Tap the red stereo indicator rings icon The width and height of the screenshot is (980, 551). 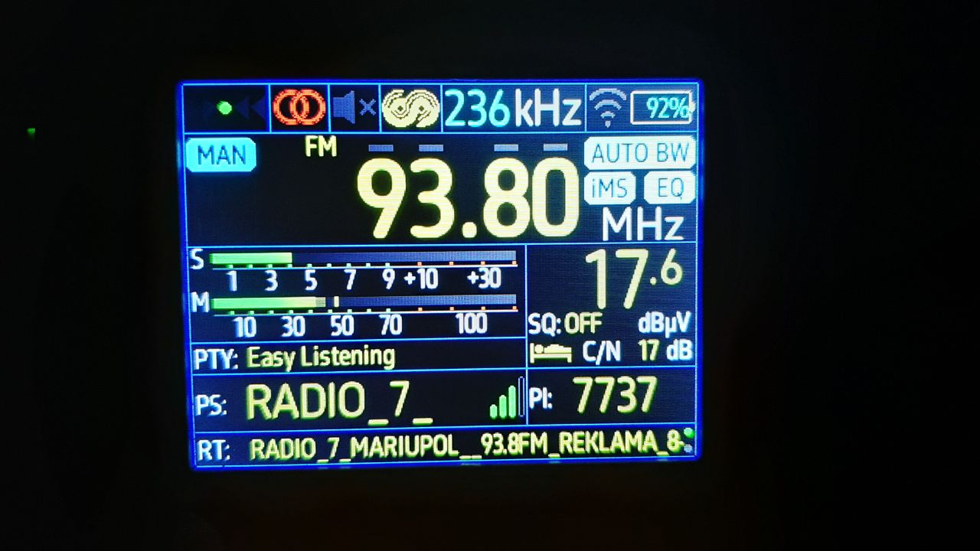299,108
